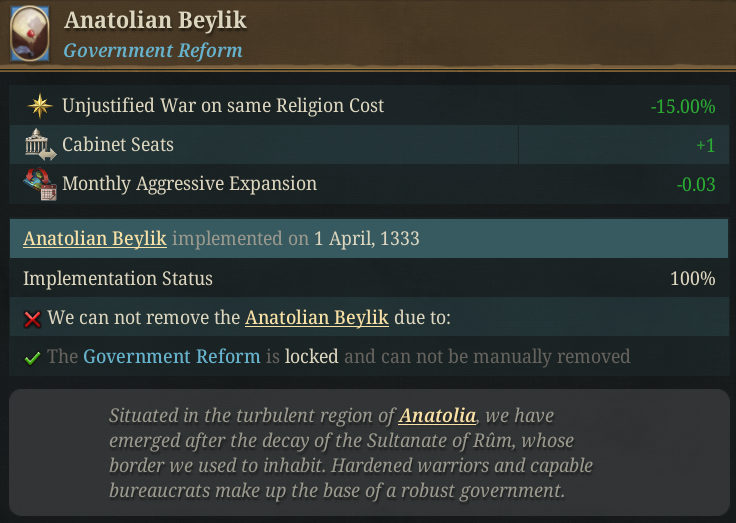Click the +1 Cabinet Seats value

pos(705,145)
